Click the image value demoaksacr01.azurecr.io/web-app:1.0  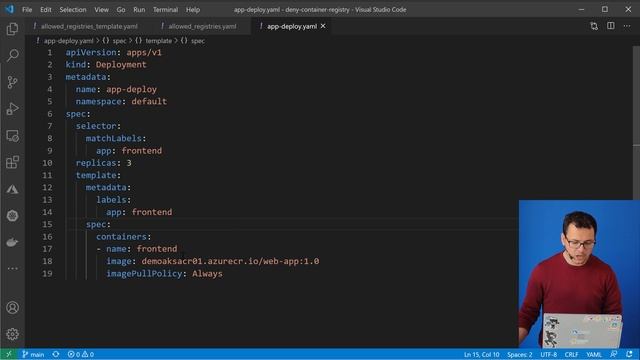point(230,261)
